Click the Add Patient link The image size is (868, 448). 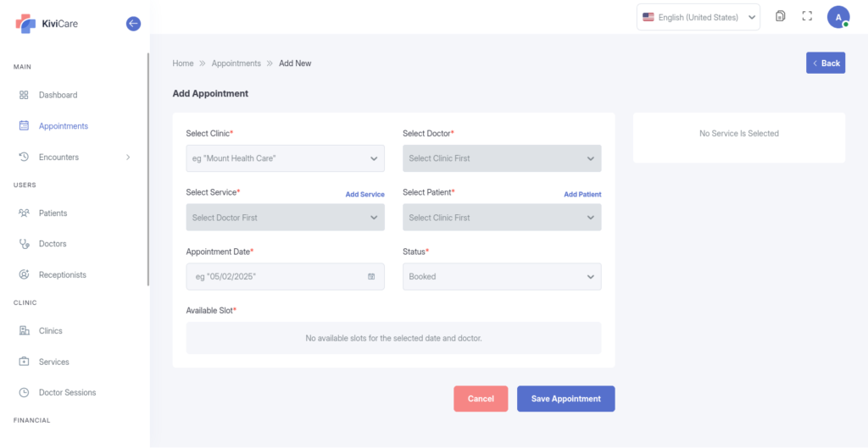[x=582, y=195]
